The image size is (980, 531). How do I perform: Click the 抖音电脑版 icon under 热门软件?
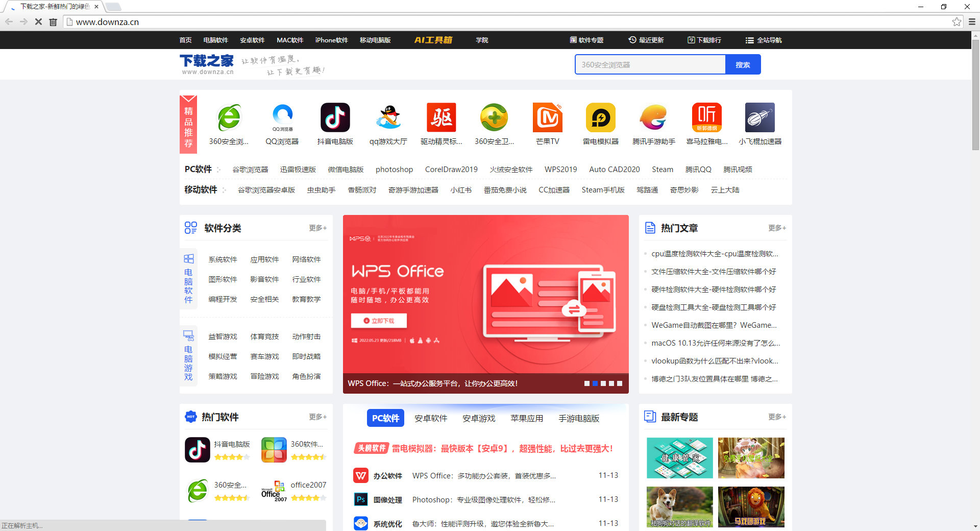[x=198, y=450]
